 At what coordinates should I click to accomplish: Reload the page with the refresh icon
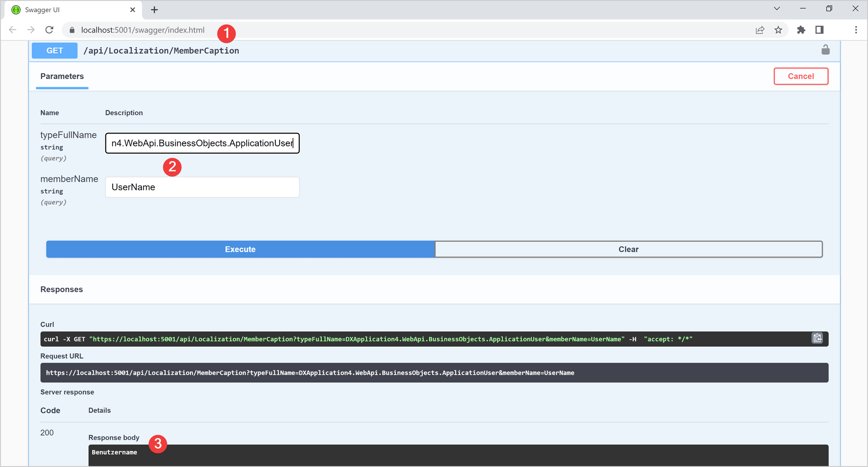click(x=49, y=30)
